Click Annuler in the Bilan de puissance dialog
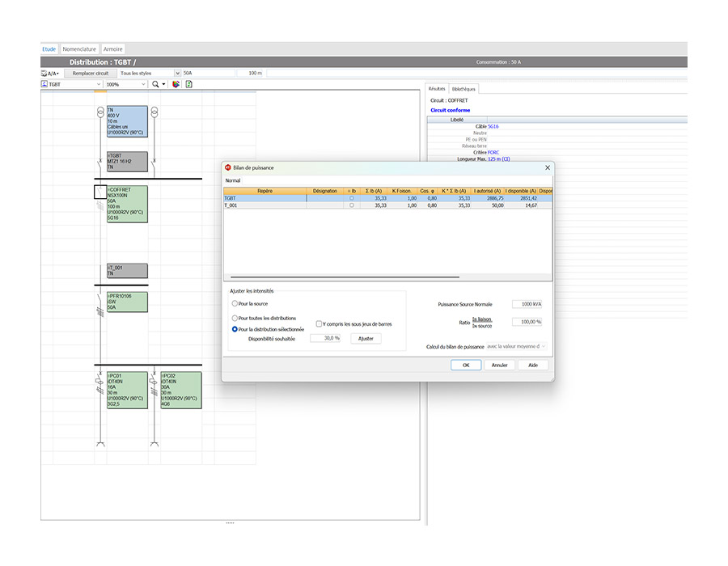The width and height of the screenshot is (728, 566). pyautogui.click(x=500, y=365)
